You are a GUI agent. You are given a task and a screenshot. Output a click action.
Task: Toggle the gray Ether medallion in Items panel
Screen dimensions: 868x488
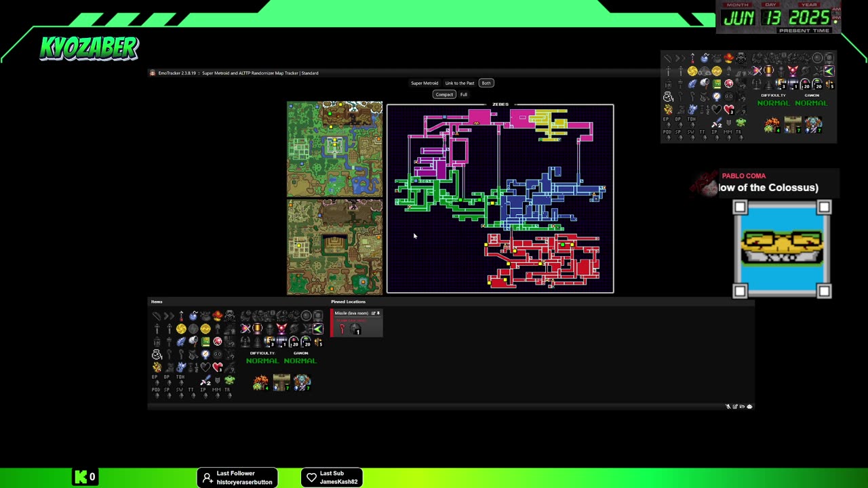click(x=193, y=329)
